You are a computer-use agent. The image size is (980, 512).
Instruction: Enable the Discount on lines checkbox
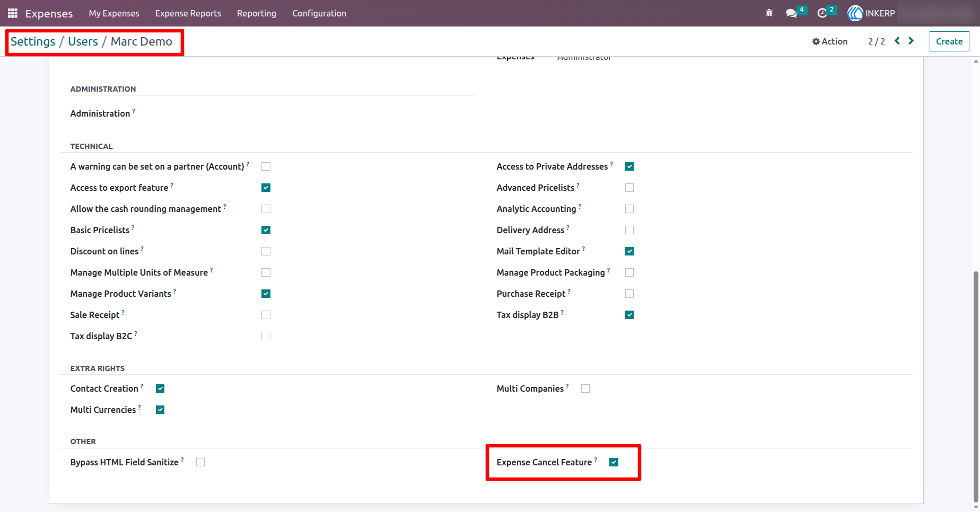(x=266, y=251)
